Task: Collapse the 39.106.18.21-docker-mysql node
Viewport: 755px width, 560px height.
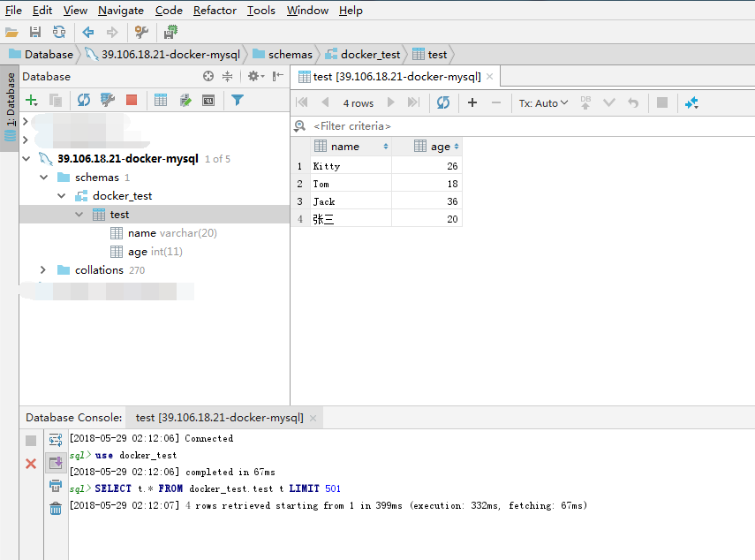Action: click(x=26, y=158)
